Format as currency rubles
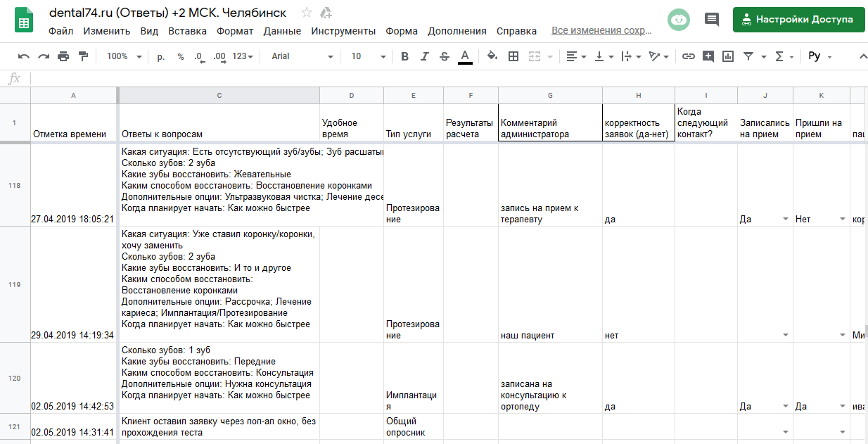Viewport: 868px width, 444px height. pyautogui.click(x=161, y=56)
